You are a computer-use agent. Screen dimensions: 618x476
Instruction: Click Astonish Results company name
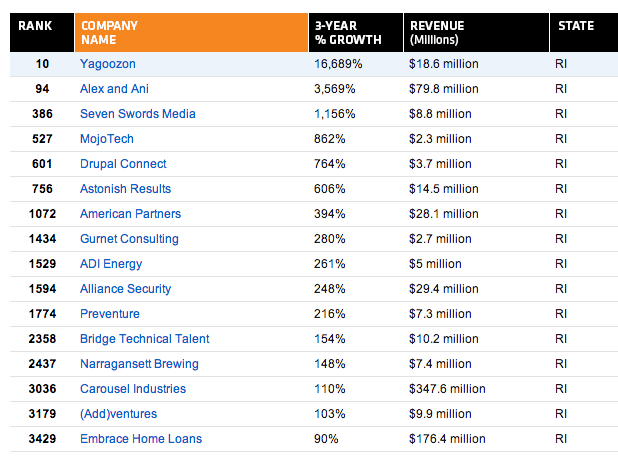[x=125, y=189]
